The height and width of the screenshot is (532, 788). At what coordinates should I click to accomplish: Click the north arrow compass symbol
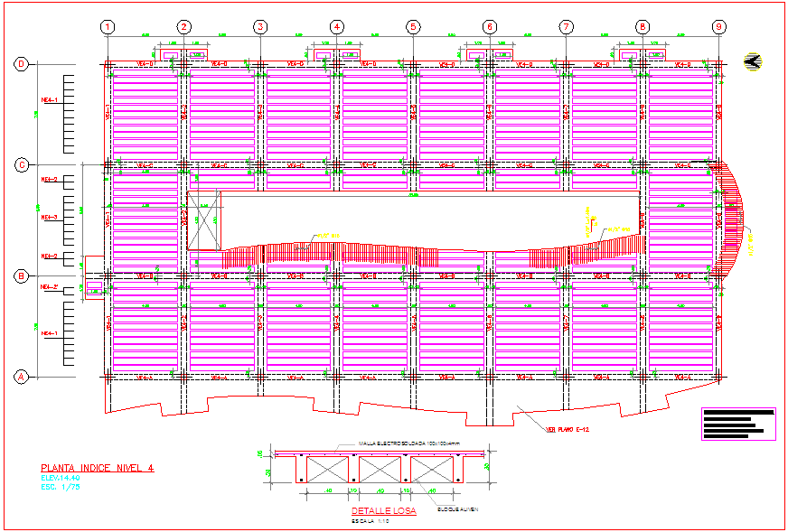751,61
